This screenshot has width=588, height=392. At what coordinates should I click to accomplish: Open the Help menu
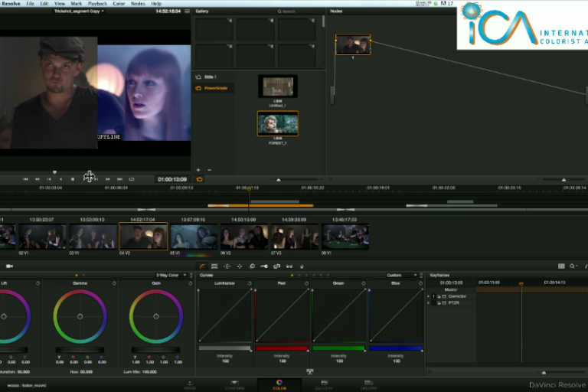pyautogui.click(x=156, y=3)
